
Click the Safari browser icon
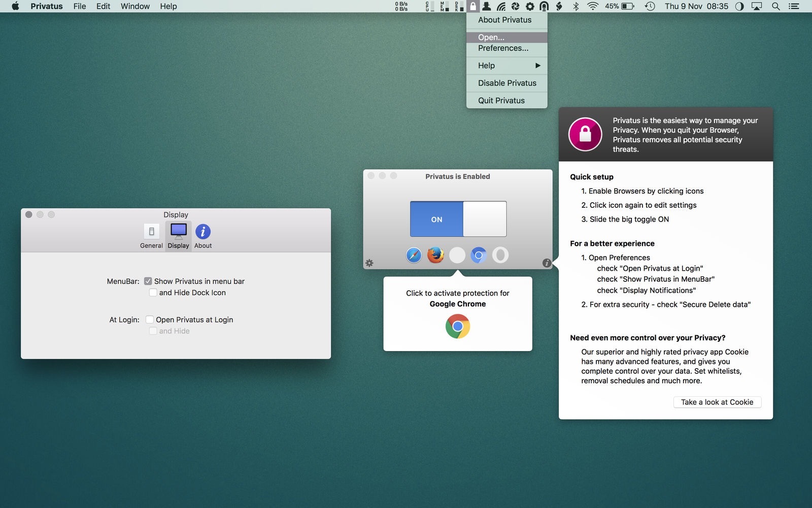click(x=414, y=255)
